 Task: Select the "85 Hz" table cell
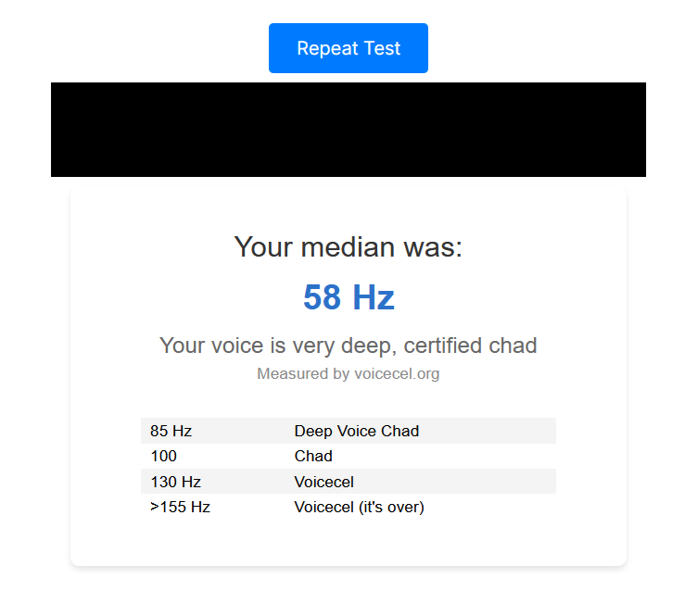(171, 431)
